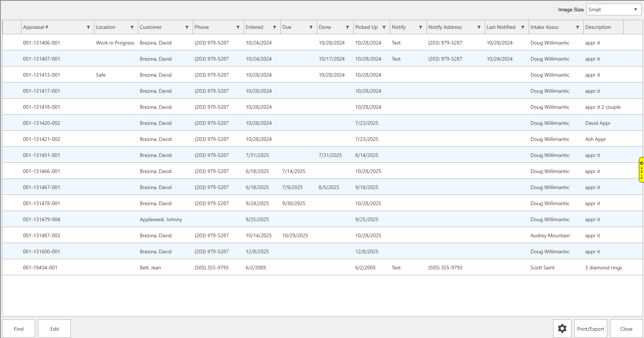Expand the Image Size dropdown
The width and height of the screenshot is (644, 338).
[x=635, y=9]
